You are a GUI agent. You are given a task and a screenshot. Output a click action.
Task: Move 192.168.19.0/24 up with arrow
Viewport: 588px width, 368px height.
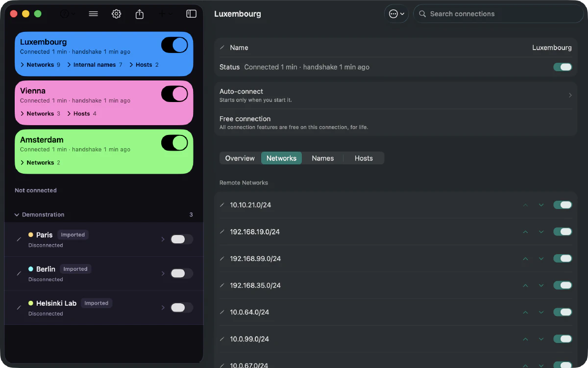click(525, 232)
